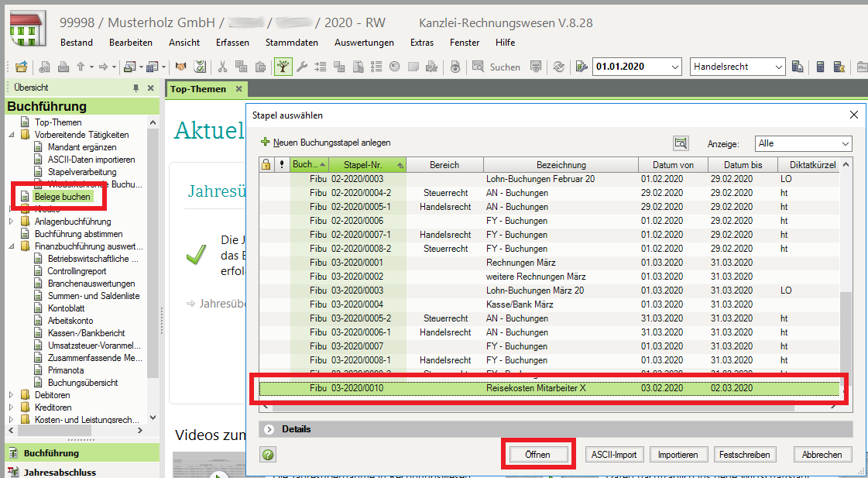Click the calculator icon in the toolbar
The width and height of the screenshot is (868, 478).
821,67
